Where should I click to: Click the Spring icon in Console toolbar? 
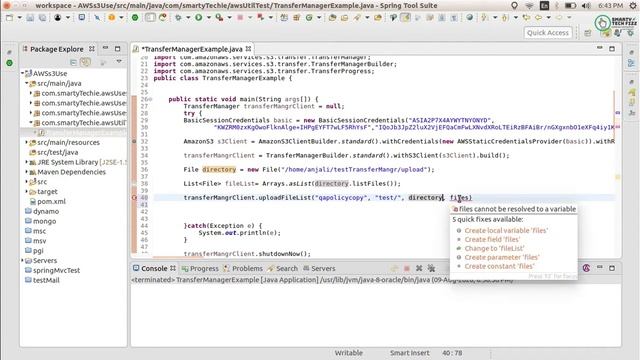(586, 268)
